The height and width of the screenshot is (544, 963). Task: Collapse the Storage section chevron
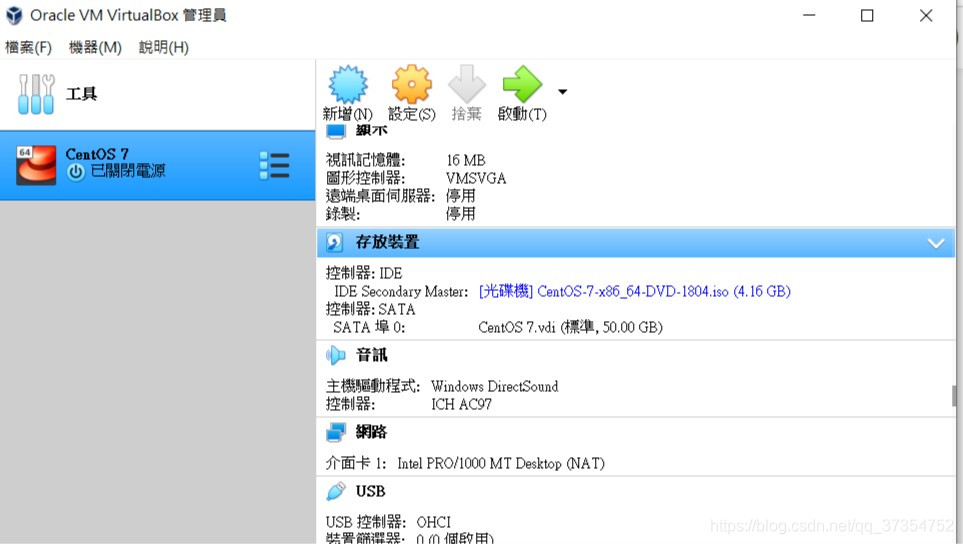coord(936,243)
